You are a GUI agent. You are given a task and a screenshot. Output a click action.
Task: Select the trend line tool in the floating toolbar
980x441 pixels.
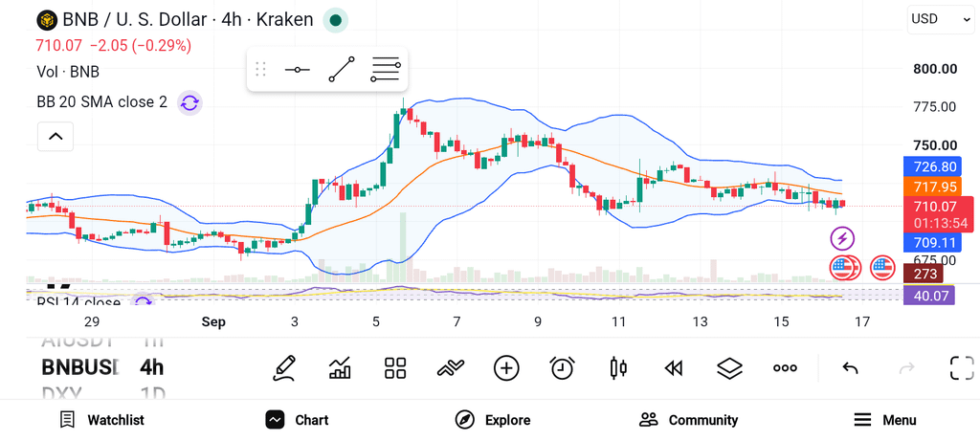point(342,69)
